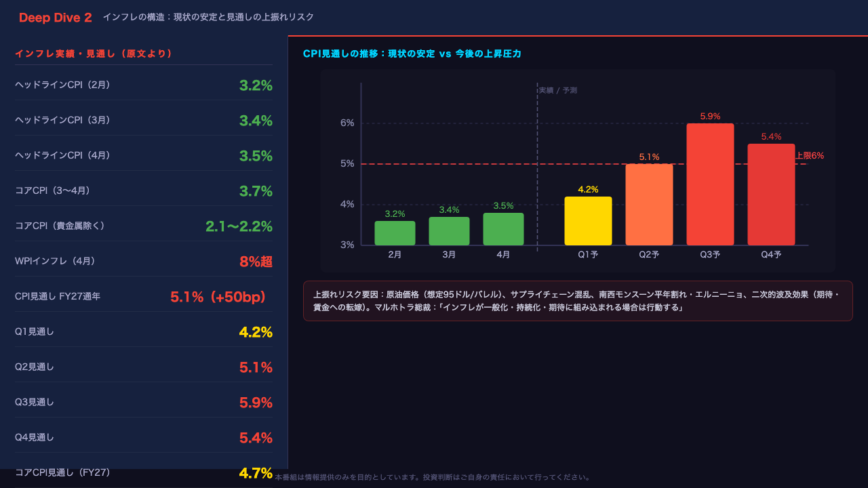Viewport: 868px width, 488px height.
Task: Click the 3.4% label above the 3月 bar
Action: point(449,209)
